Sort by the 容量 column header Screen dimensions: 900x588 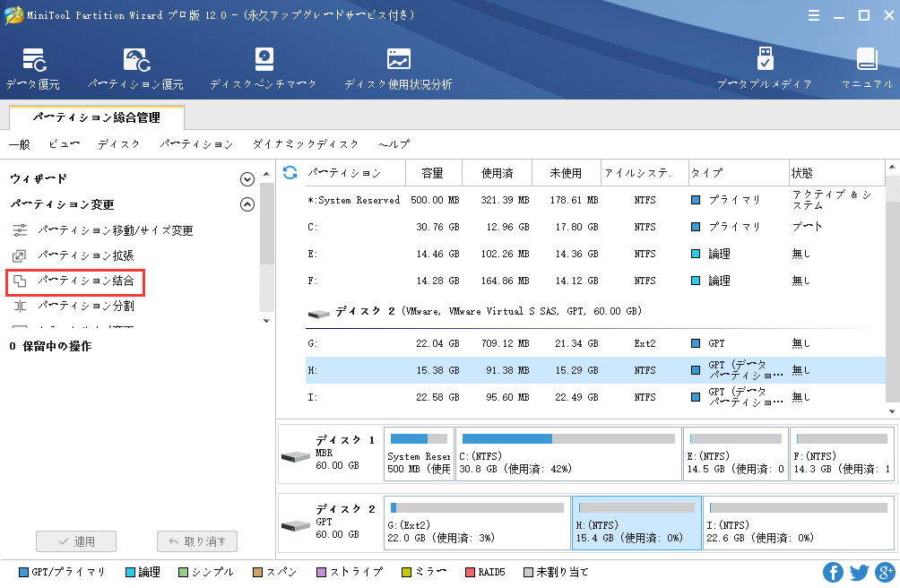tap(433, 173)
